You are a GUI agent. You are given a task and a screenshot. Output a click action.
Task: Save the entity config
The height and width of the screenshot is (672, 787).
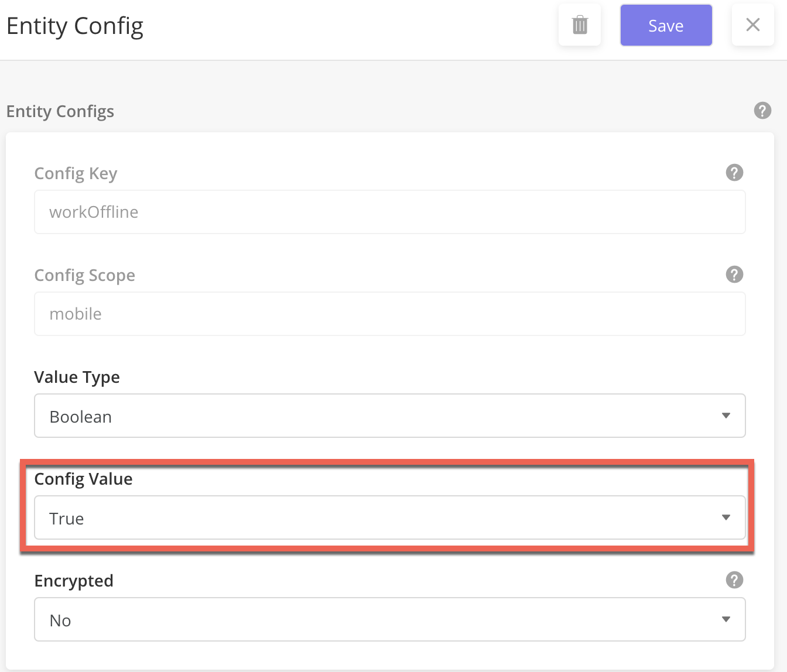click(x=666, y=25)
